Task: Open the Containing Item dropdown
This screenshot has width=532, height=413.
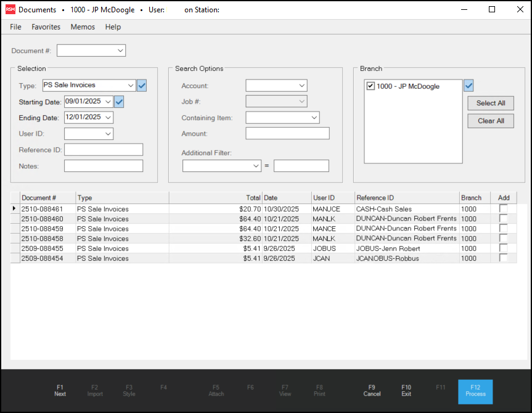Action: click(x=314, y=118)
